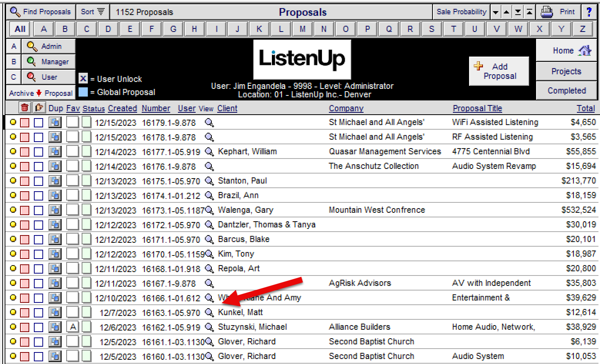The height and width of the screenshot is (364, 600).
Task: Open the Sale Probability dropdown arrow
Action: [496, 12]
